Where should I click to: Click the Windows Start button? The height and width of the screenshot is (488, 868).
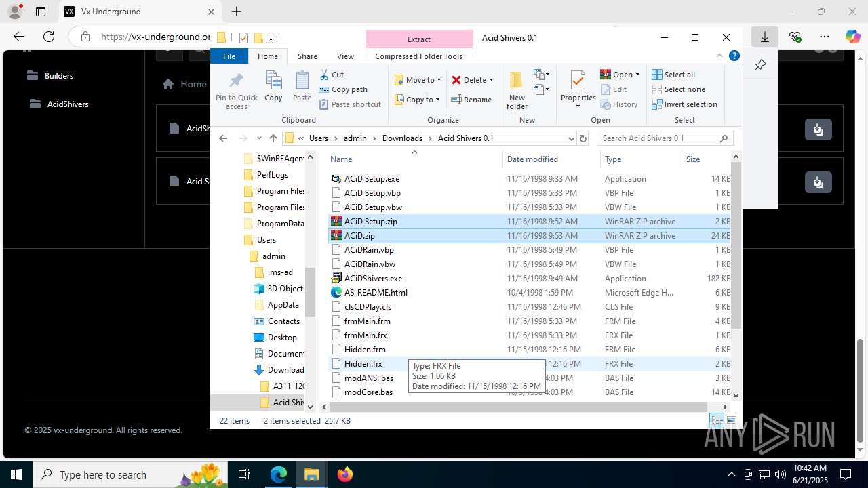pos(16,474)
